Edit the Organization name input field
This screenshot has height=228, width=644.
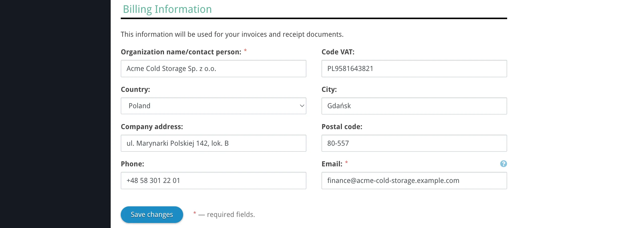213,68
